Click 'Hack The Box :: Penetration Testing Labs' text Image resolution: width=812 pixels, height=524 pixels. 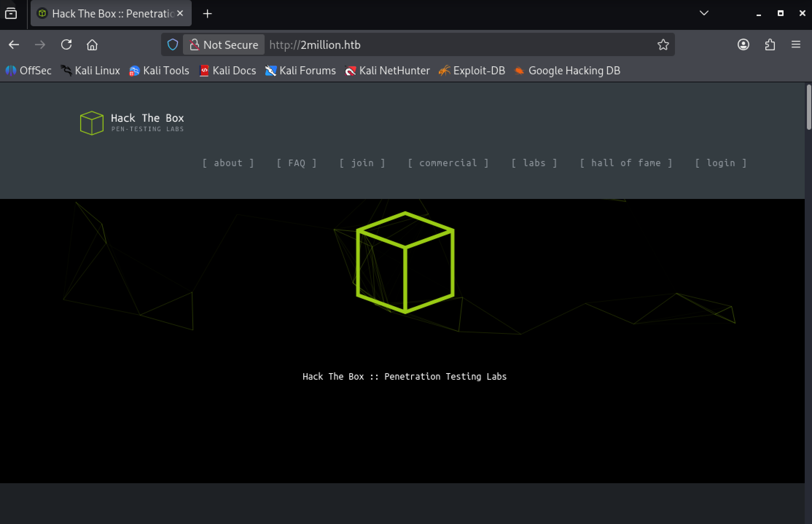click(x=405, y=376)
